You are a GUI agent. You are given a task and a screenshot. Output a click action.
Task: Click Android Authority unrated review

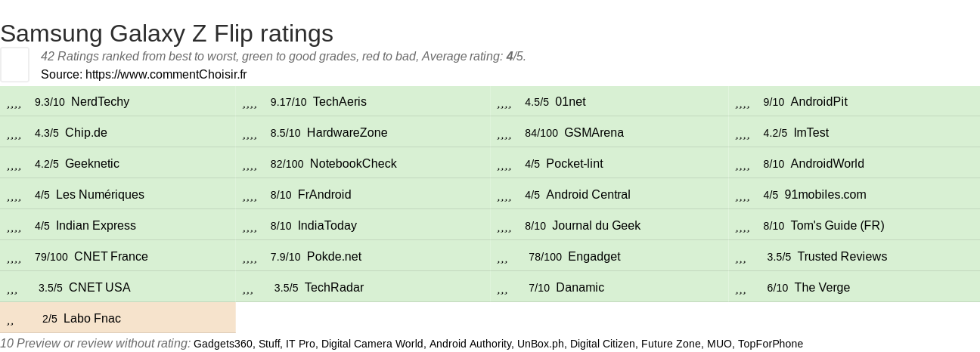[x=470, y=344]
